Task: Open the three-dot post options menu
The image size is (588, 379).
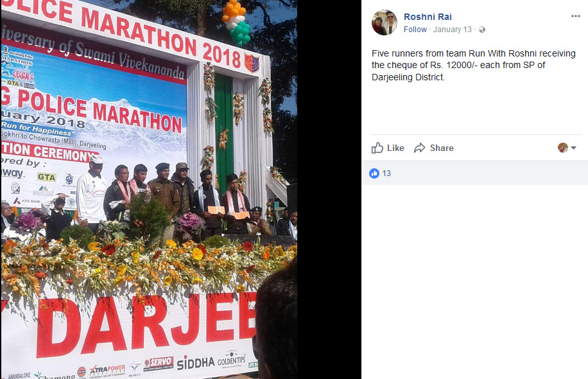Action: pos(575,16)
